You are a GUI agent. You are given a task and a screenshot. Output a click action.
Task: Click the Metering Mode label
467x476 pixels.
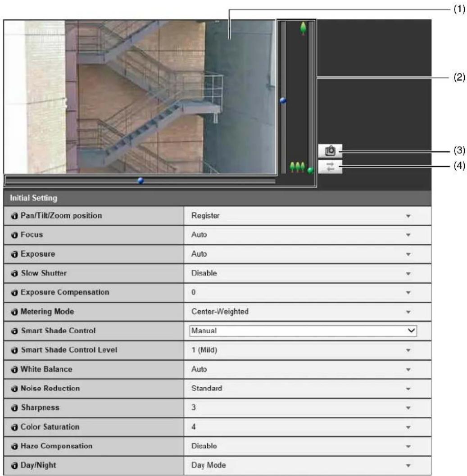pos(47,312)
